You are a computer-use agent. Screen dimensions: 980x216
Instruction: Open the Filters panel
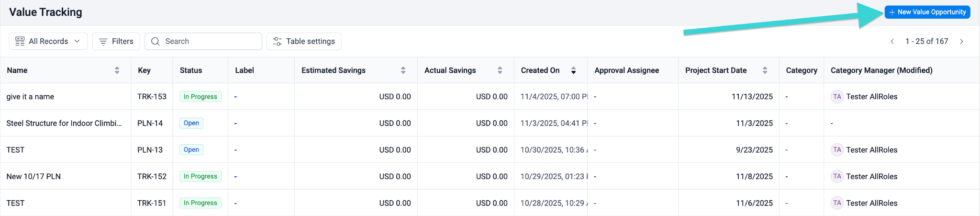tap(116, 41)
